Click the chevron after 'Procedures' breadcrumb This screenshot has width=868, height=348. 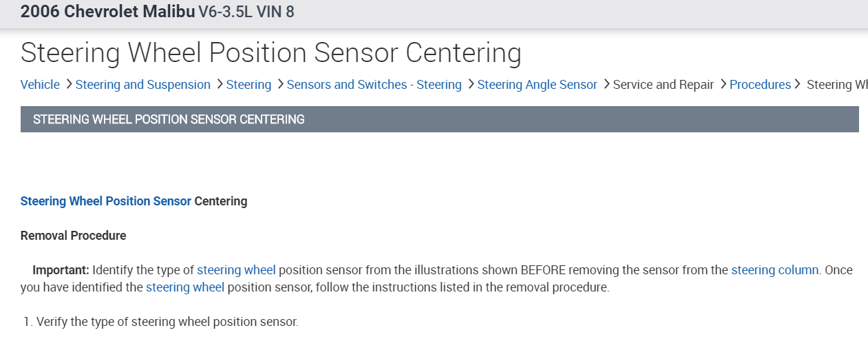tap(798, 84)
